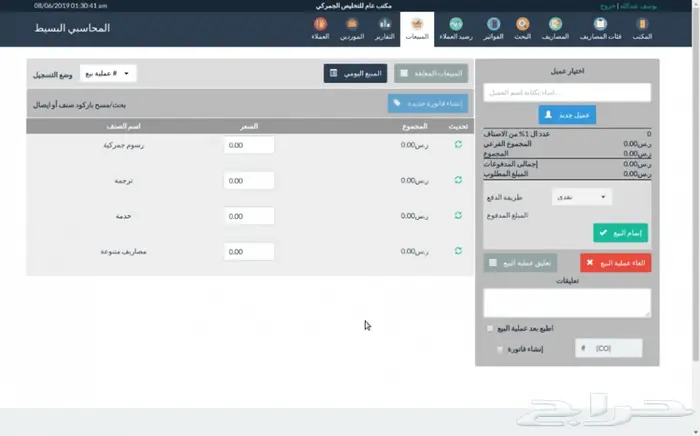Focus the price field for رسوم جمركية
The image size is (700, 436).
(249, 145)
